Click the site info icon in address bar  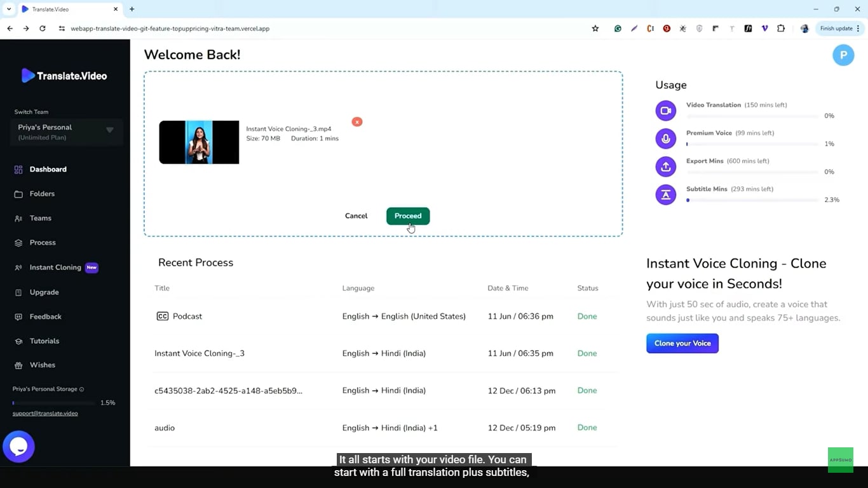click(62, 29)
